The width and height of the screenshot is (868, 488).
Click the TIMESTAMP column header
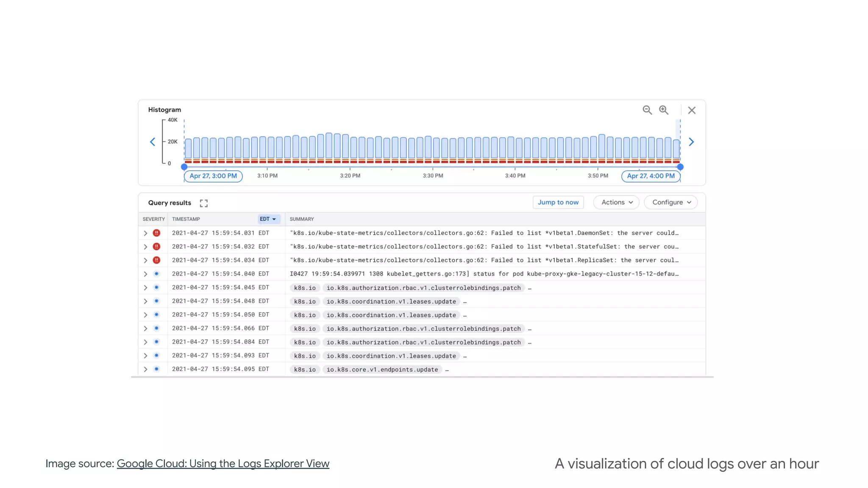[x=186, y=219]
